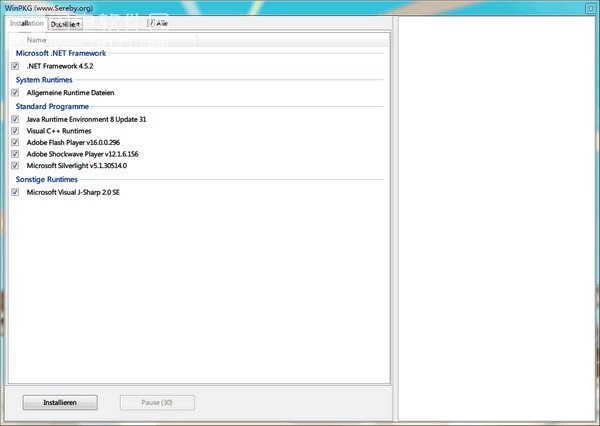Sort list by the Name column header

pos(103,40)
